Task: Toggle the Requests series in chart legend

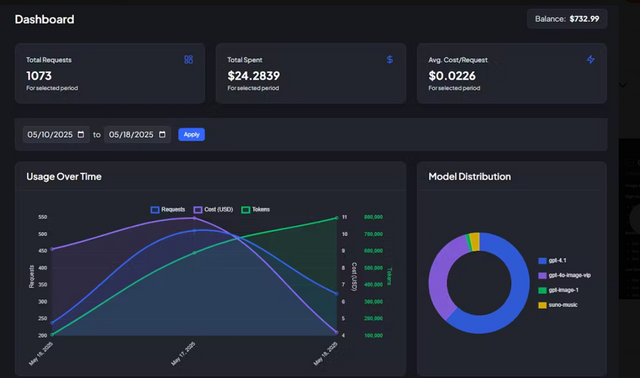Action: 168,209
